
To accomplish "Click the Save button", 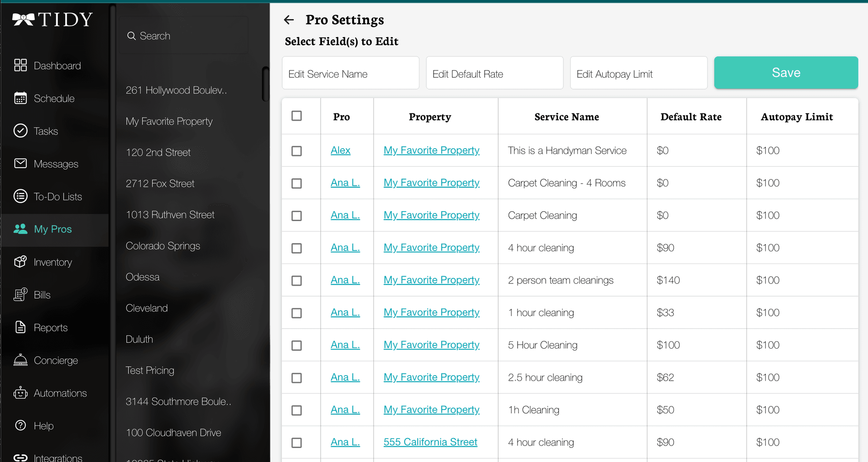I will (785, 72).
